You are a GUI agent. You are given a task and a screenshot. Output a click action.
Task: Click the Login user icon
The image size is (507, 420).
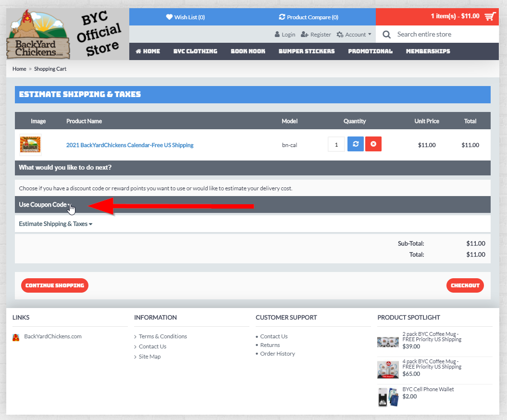[277, 34]
